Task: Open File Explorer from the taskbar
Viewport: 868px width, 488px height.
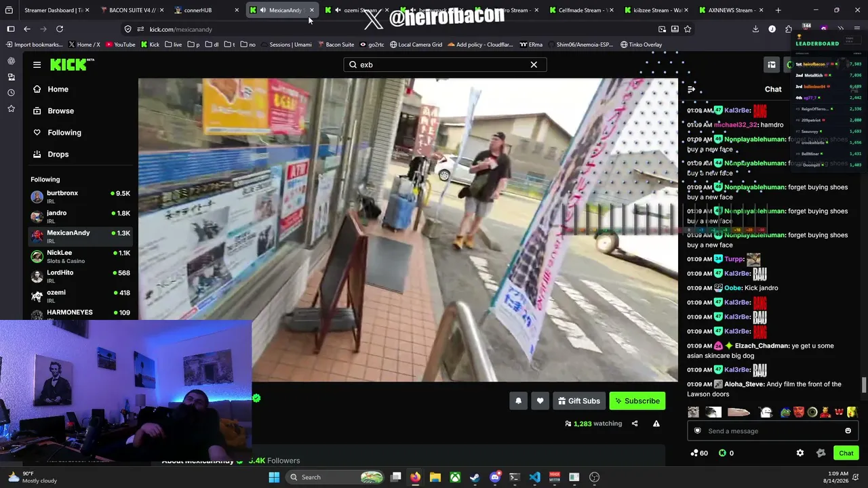Action: point(435,477)
